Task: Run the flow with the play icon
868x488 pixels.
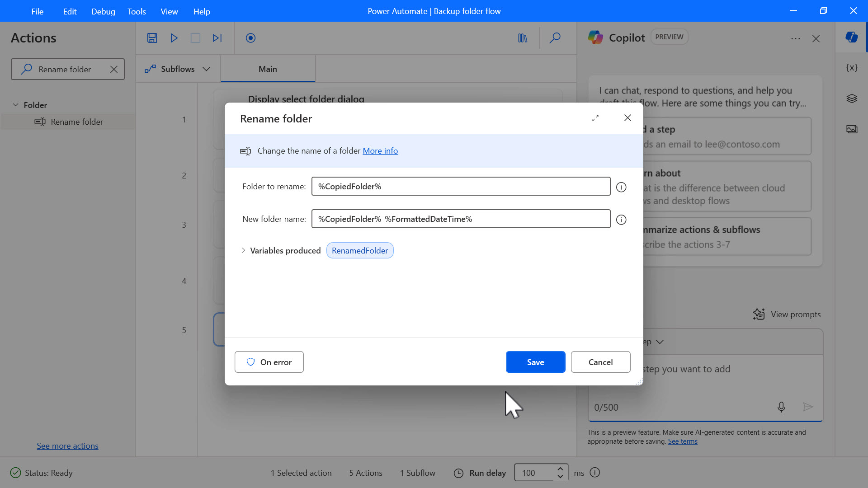Action: pos(174,38)
